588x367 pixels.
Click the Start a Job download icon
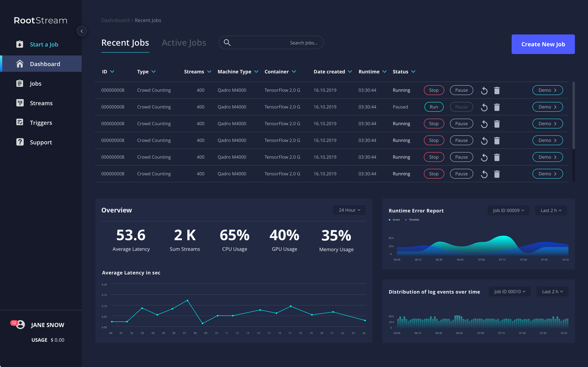coord(20,44)
